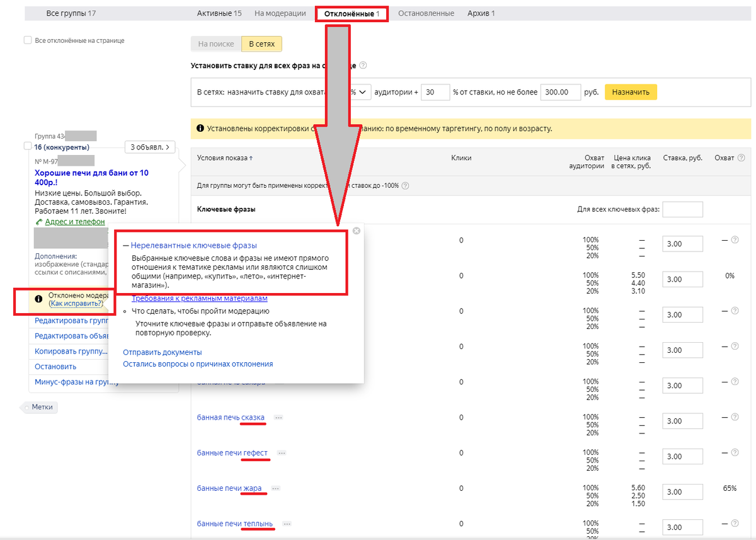
Task: Click reach help icon in сказка row
Action: click(735, 417)
